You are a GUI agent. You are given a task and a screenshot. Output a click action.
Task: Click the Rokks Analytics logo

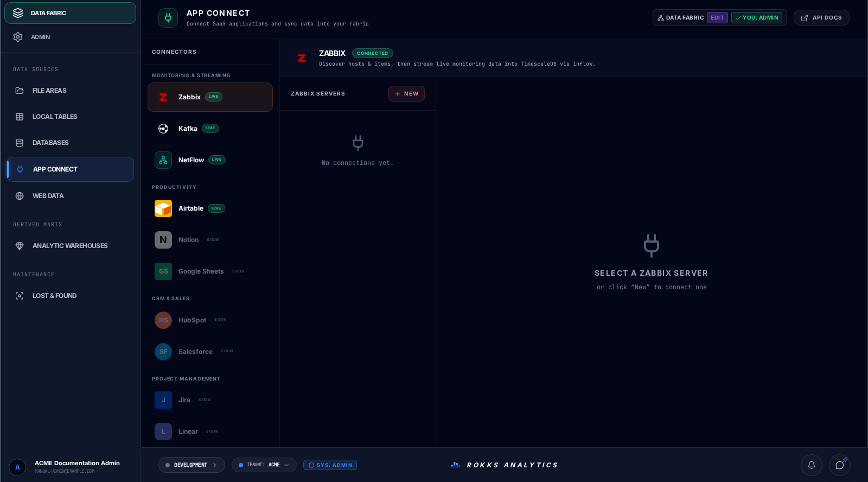tap(505, 465)
